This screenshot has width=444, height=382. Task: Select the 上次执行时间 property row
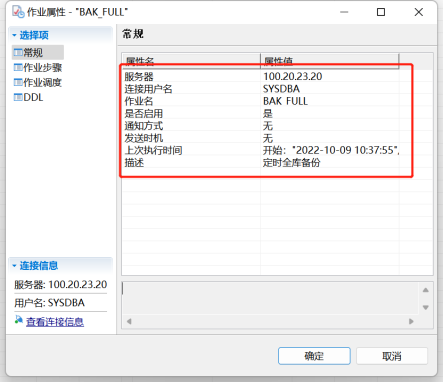click(x=261, y=150)
